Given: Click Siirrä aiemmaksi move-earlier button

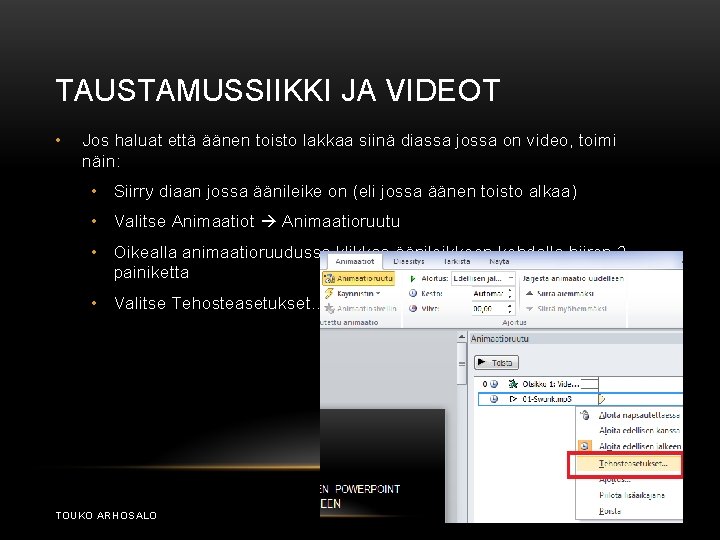Looking at the screenshot, I should [560, 293].
